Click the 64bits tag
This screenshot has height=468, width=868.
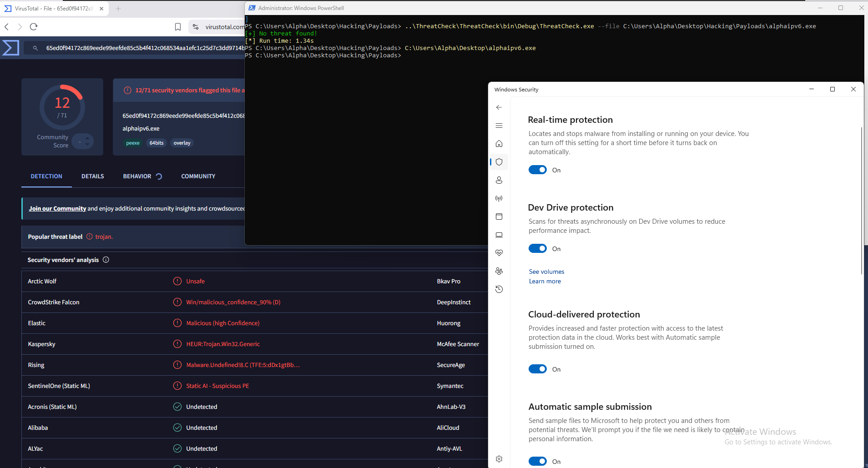[156, 143]
